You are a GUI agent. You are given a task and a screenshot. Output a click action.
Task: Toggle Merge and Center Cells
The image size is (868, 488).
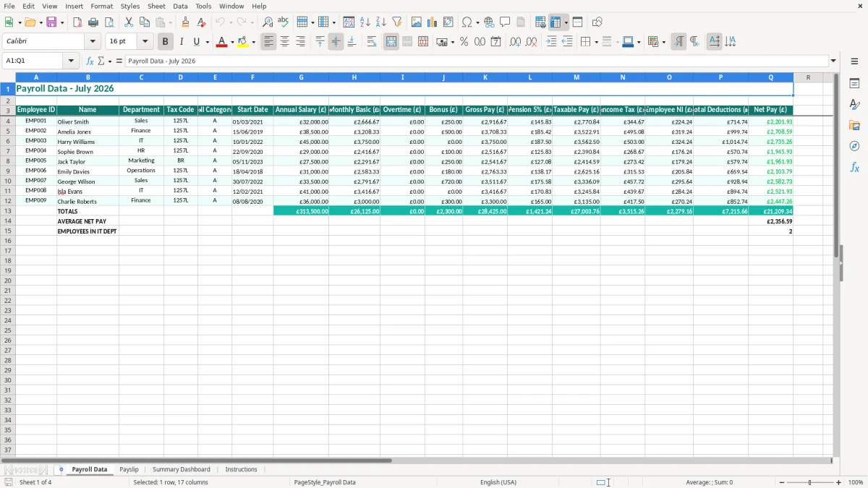(x=391, y=42)
